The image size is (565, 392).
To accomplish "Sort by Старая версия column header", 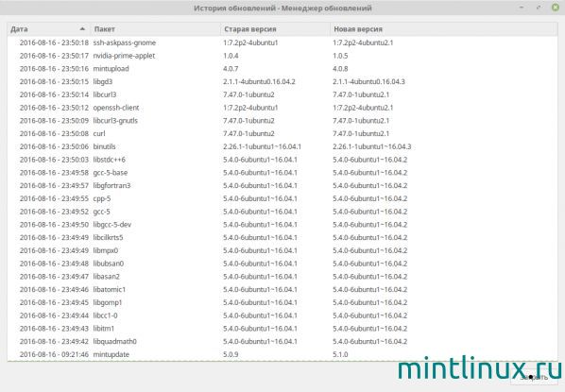I will click(x=275, y=29).
